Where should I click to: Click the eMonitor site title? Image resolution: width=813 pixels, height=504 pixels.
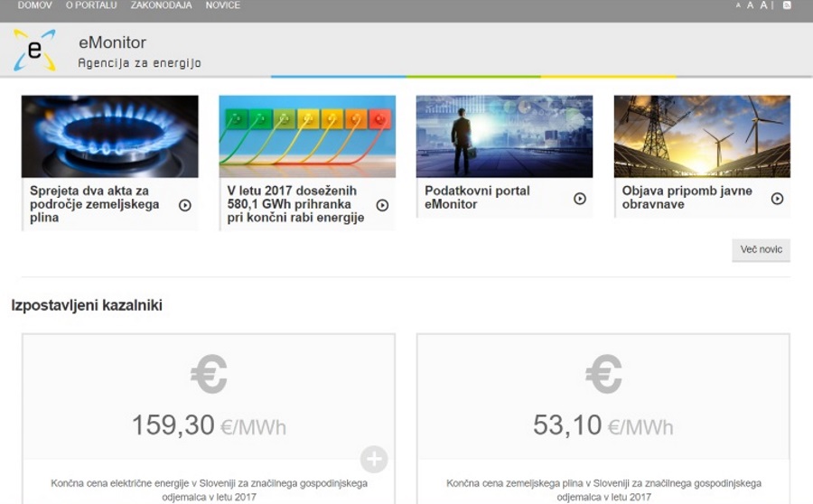(113, 42)
